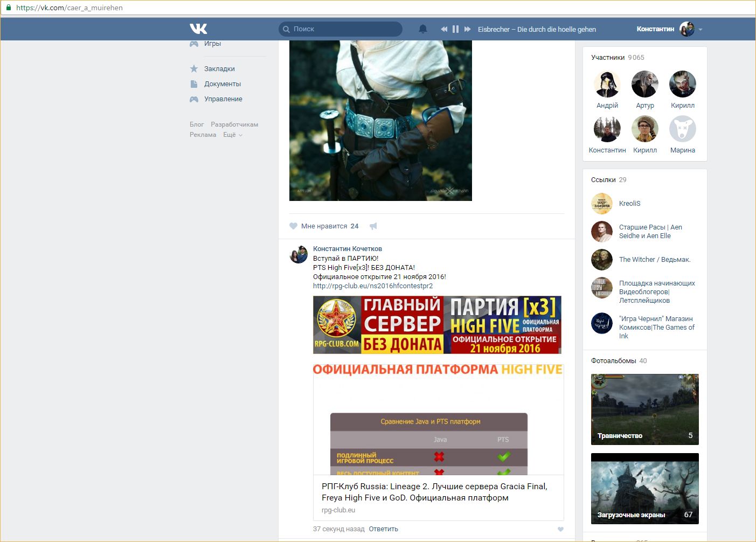The width and height of the screenshot is (756, 542).
Task: Open Закладки in the left sidebar
Action: [219, 69]
